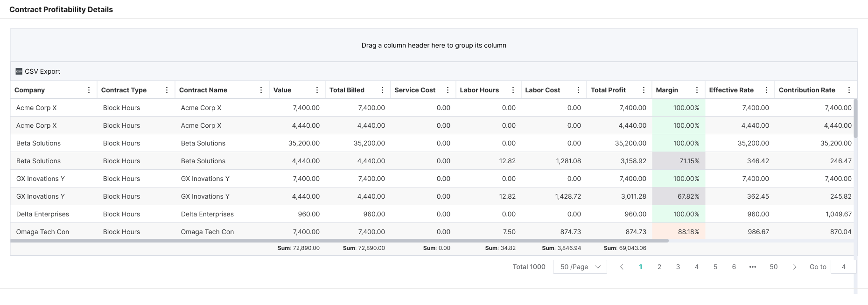Image resolution: width=868 pixels, height=305 pixels.
Task: Click Delta Enterprises in the Company column
Action: click(x=42, y=214)
